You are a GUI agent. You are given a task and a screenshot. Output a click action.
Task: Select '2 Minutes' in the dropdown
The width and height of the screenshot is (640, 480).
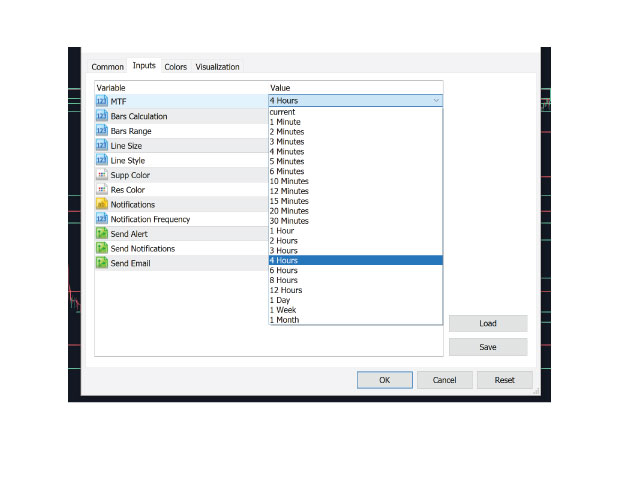(356, 131)
